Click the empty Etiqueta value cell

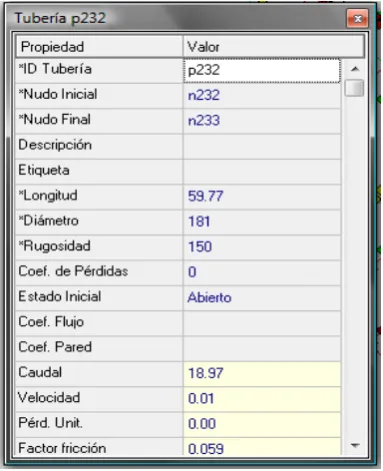(262, 171)
